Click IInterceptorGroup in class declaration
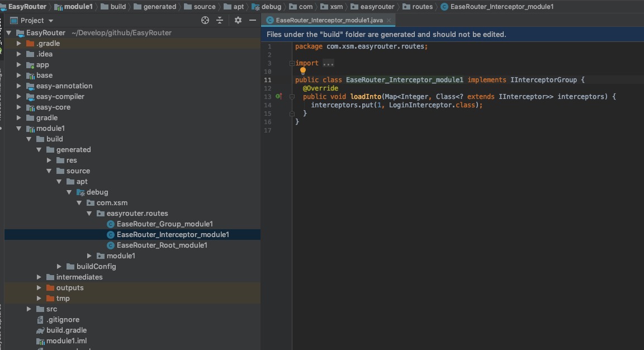Viewport: 644px width, 350px height. (543, 80)
